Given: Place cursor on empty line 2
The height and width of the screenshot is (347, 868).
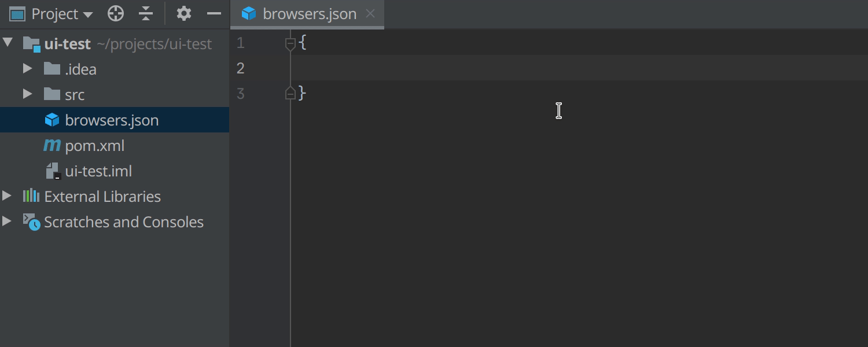Looking at the screenshot, I should 579,68.
